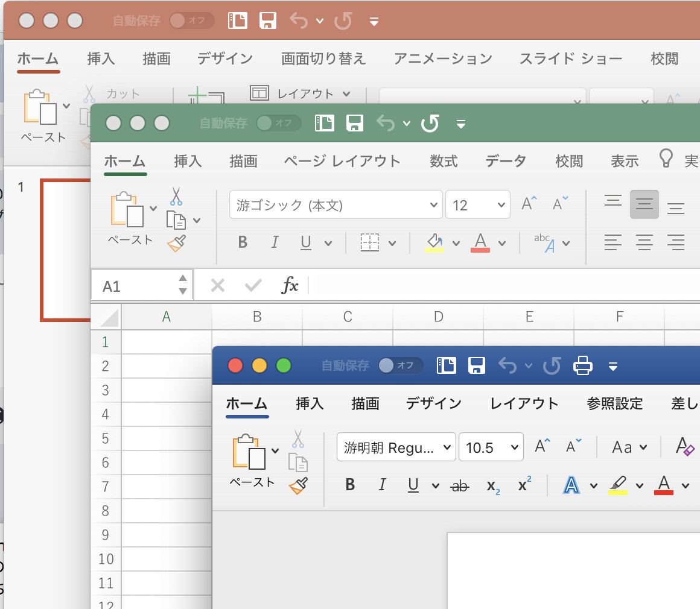Screen dimensions: 700x609
Task: Toggle AutoSave switch in Excel window
Action: click(278, 123)
